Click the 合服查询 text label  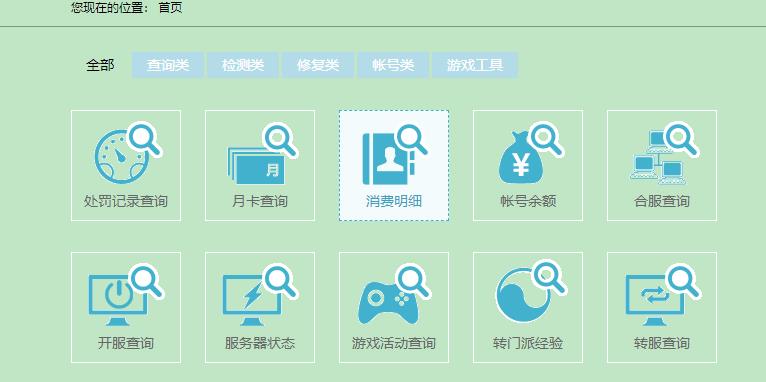pos(662,201)
